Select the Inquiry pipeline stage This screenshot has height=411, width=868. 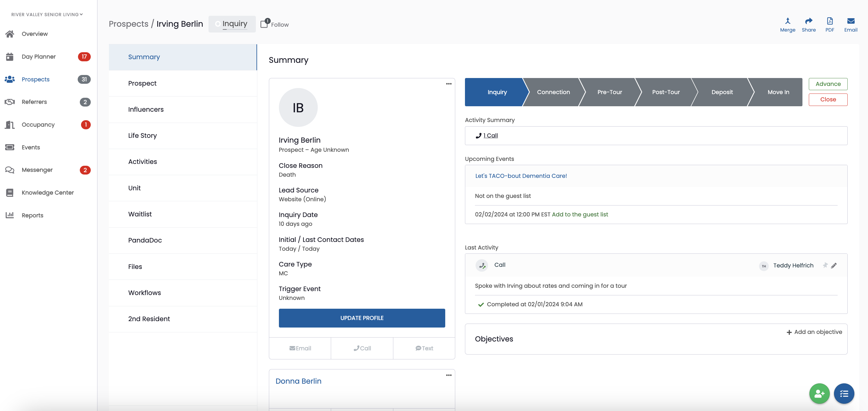coord(497,92)
